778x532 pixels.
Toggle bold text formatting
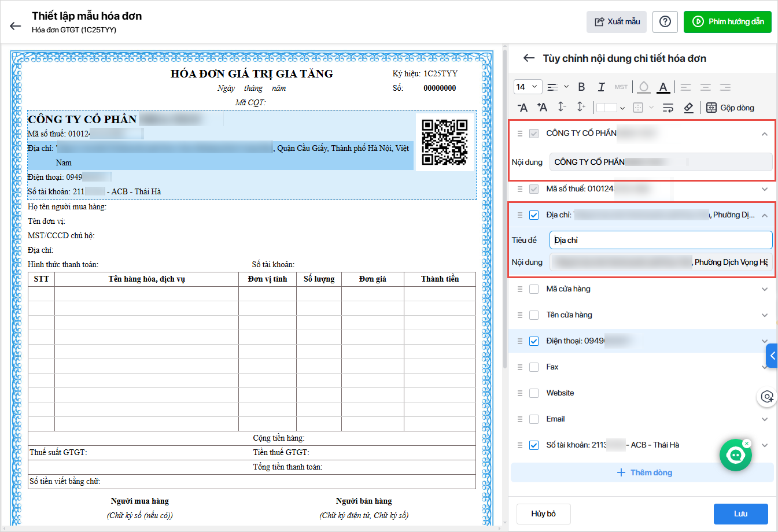click(x=581, y=87)
